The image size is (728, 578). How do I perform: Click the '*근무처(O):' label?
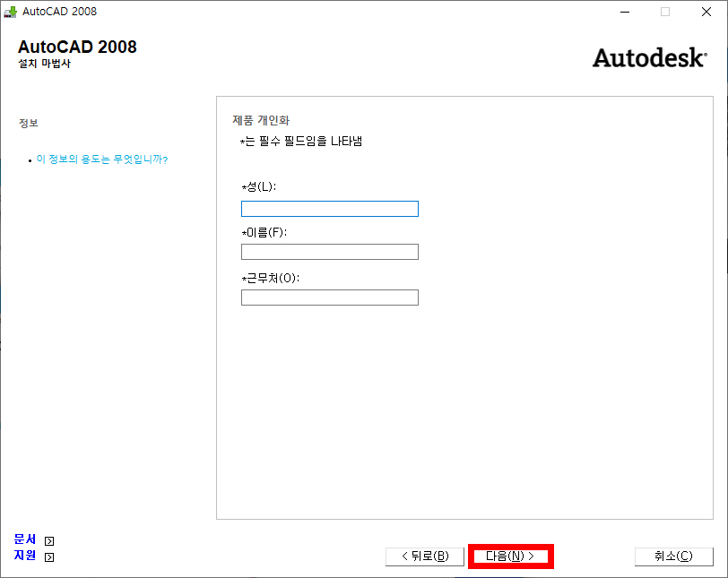point(270,278)
